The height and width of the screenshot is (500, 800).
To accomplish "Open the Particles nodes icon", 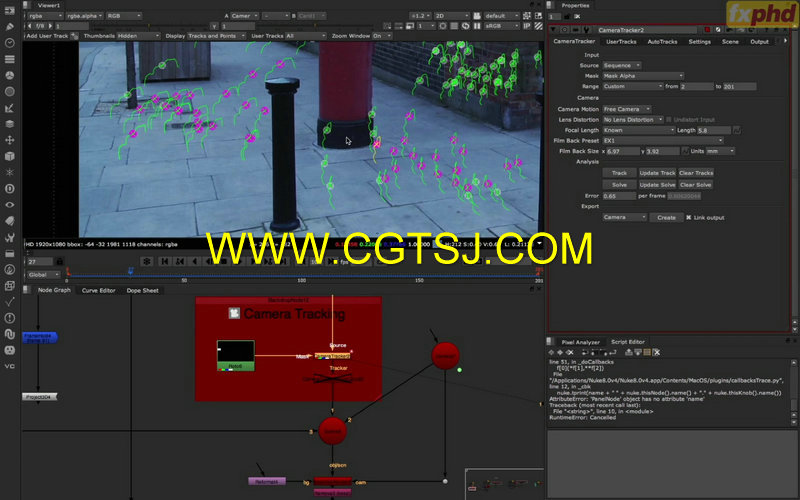I will coord(9,172).
